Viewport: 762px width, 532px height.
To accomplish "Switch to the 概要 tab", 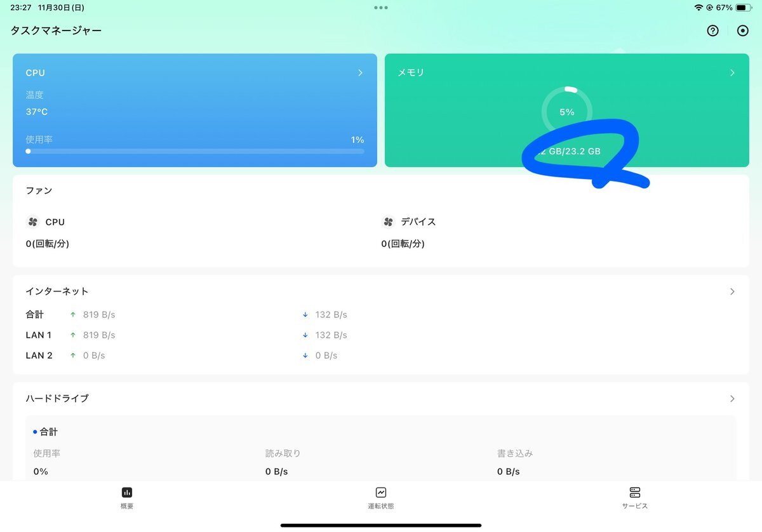I will [127, 498].
